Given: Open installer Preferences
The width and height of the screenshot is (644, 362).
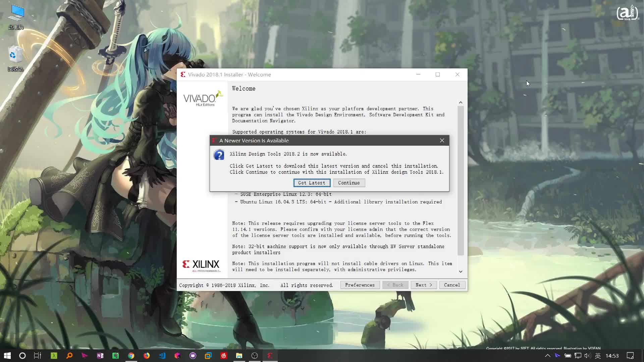Looking at the screenshot, I should (360, 285).
